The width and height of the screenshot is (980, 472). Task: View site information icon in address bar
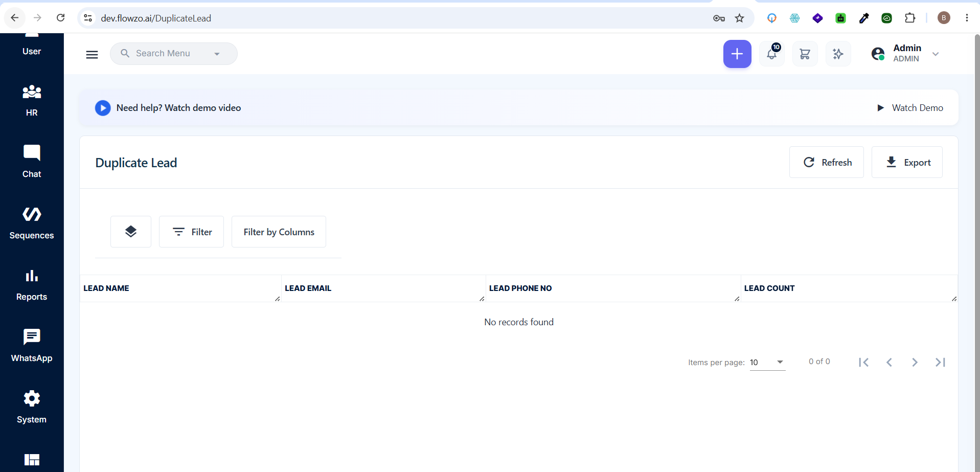(88, 18)
